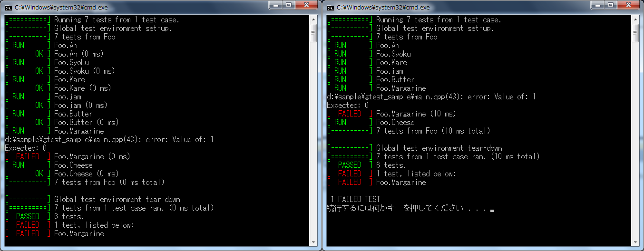Maximize the left cmd.exe window

(289, 5)
